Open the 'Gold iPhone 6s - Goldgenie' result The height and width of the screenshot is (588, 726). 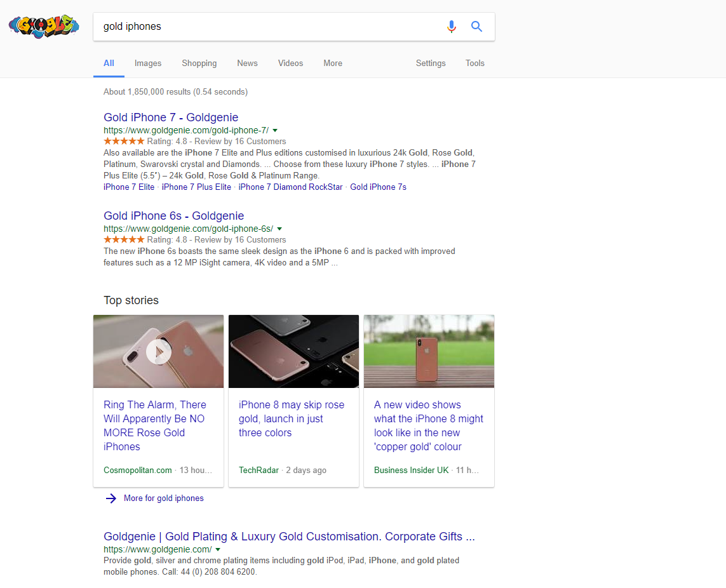(x=173, y=216)
